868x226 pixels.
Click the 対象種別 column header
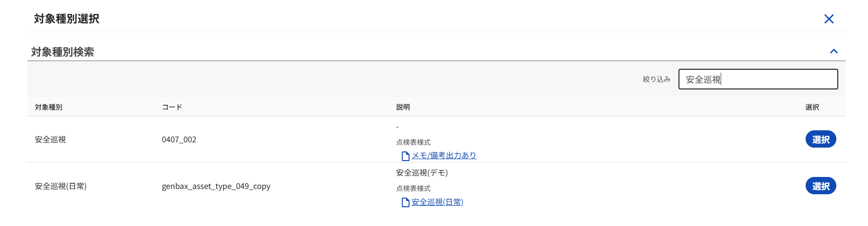coord(48,107)
